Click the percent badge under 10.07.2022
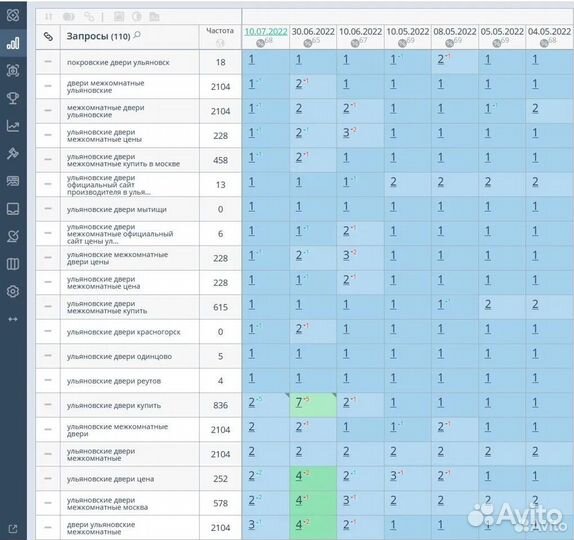The image size is (574, 540). click(260, 43)
